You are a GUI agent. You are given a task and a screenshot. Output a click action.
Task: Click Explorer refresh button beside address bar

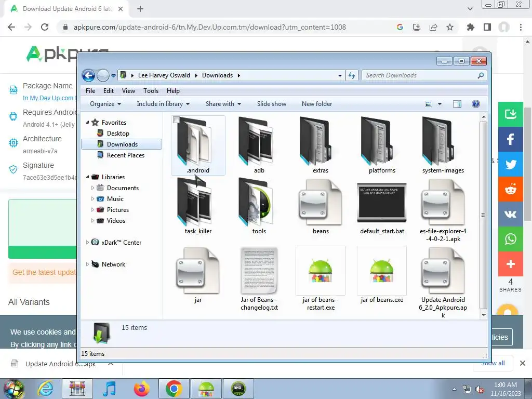(x=352, y=75)
